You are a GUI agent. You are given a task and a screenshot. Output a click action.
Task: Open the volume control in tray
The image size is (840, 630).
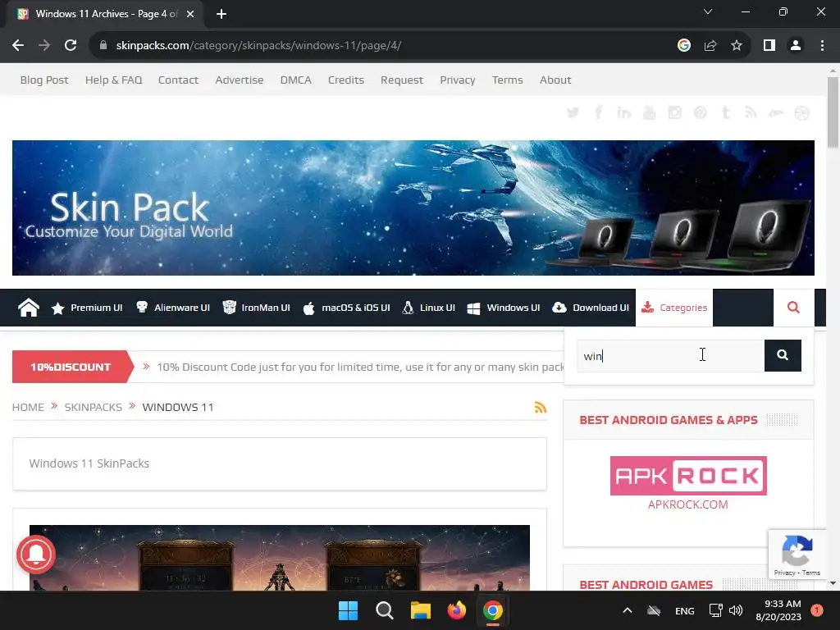point(736,610)
